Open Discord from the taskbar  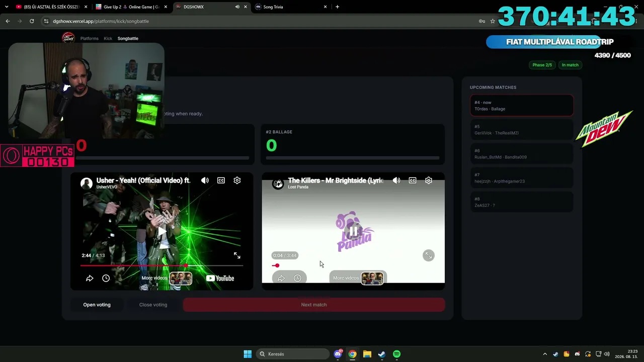(x=338, y=354)
